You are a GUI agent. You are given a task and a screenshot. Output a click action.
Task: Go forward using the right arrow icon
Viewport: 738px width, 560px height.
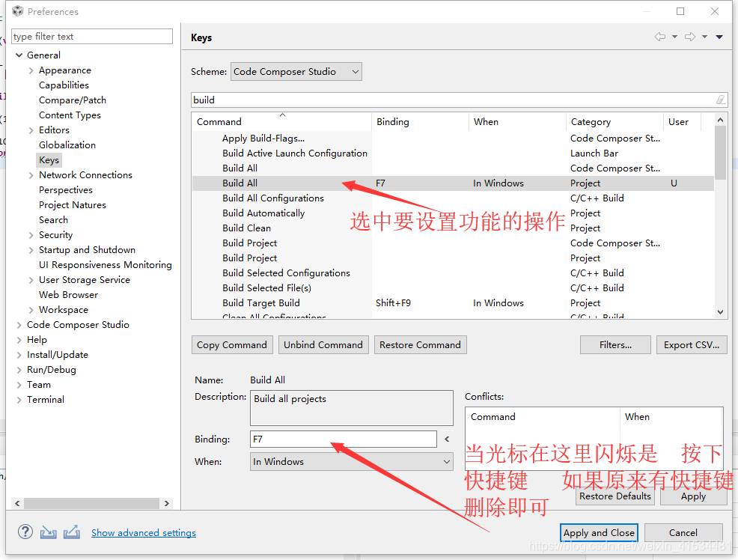tap(690, 37)
